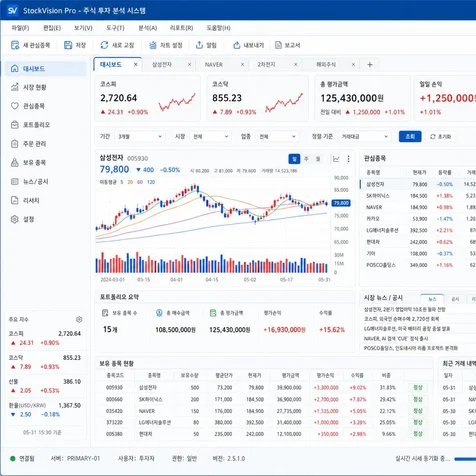Open the 편집(E) menu
This screenshot has height=476, width=476.
[x=52, y=28]
